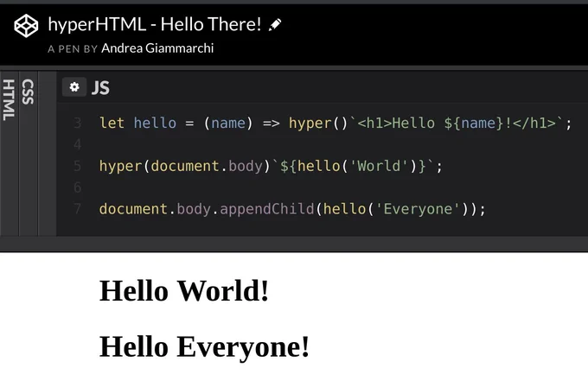588x387 pixels.
Task: Click the pen title 'hyperHTML - Hello There!'
Action: click(155, 24)
